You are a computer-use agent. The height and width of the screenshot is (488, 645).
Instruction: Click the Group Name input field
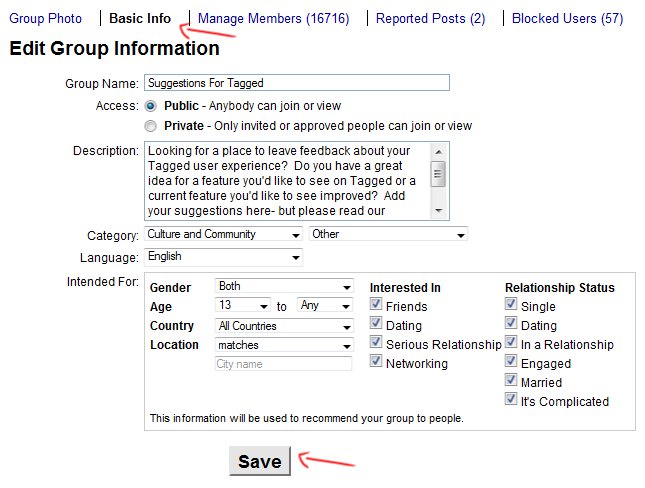point(297,83)
